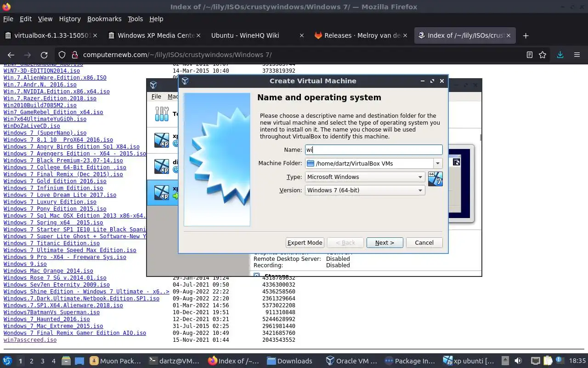Click the clipboard tray icon
Viewport: 588px width, 368px height.
pyautogui.click(x=548, y=361)
